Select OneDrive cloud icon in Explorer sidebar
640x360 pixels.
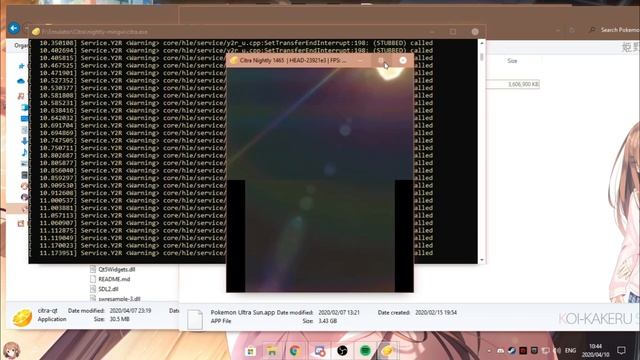(x=21, y=81)
